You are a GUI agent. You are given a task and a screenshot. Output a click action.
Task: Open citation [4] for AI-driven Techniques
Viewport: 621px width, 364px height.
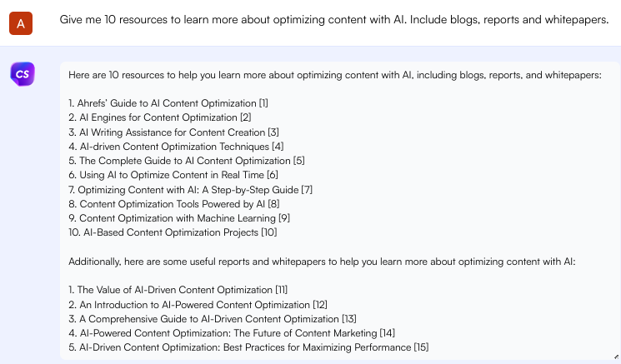click(x=267, y=146)
